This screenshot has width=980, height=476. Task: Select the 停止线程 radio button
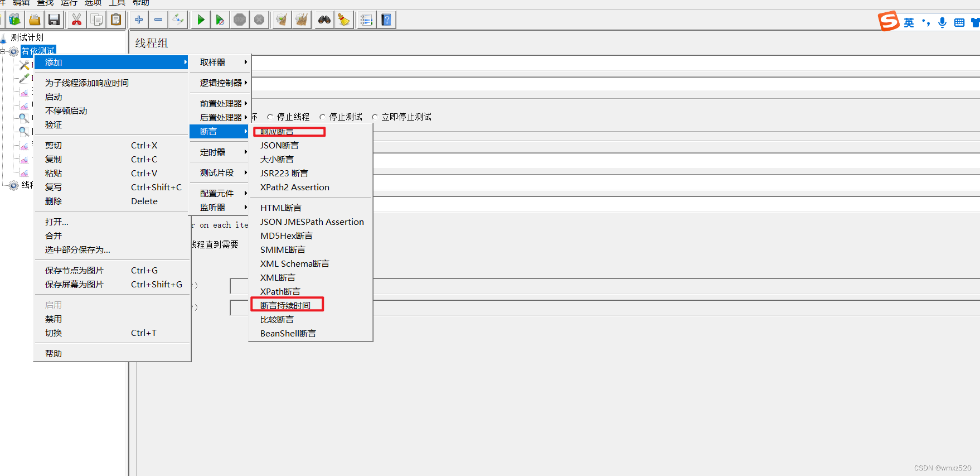pyautogui.click(x=270, y=117)
